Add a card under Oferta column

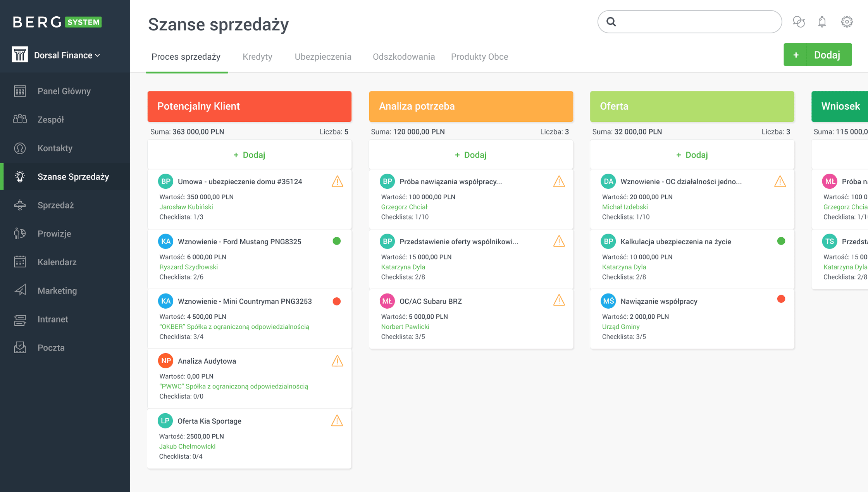[x=692, y=155]
